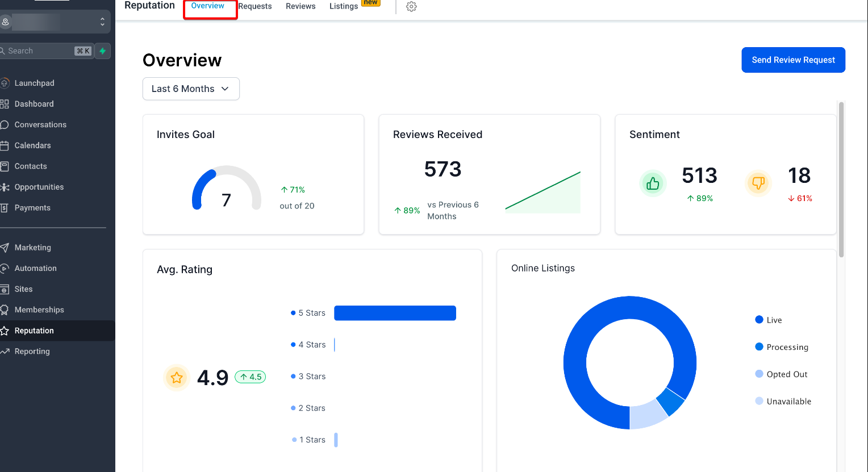Switch to the Reviews tab
The image size is (868, 472).
pyautogui.click(x=301, y=6)
